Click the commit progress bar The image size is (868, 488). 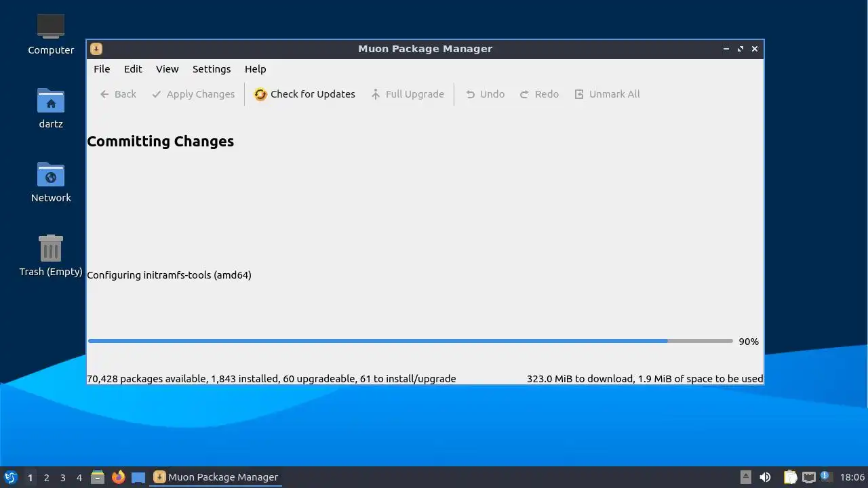410,341
